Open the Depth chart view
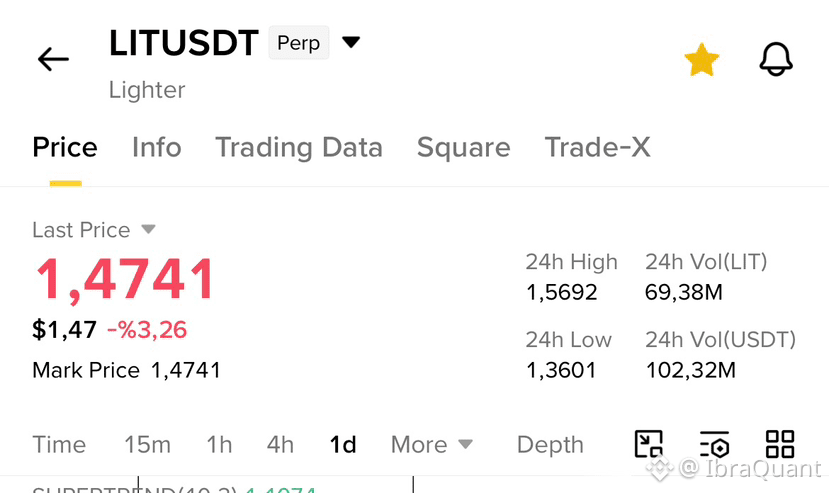This screenshot has width=829, height=493. point(550,444)
